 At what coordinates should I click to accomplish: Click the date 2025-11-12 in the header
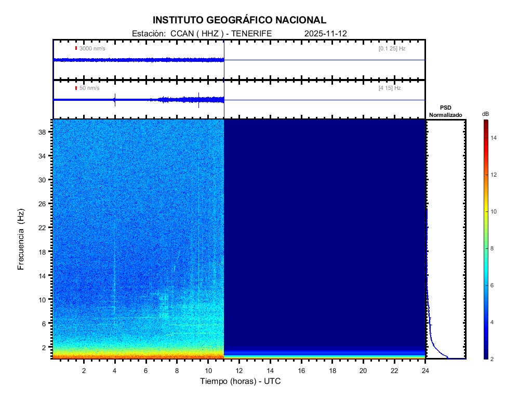click(x=326, y=33)
